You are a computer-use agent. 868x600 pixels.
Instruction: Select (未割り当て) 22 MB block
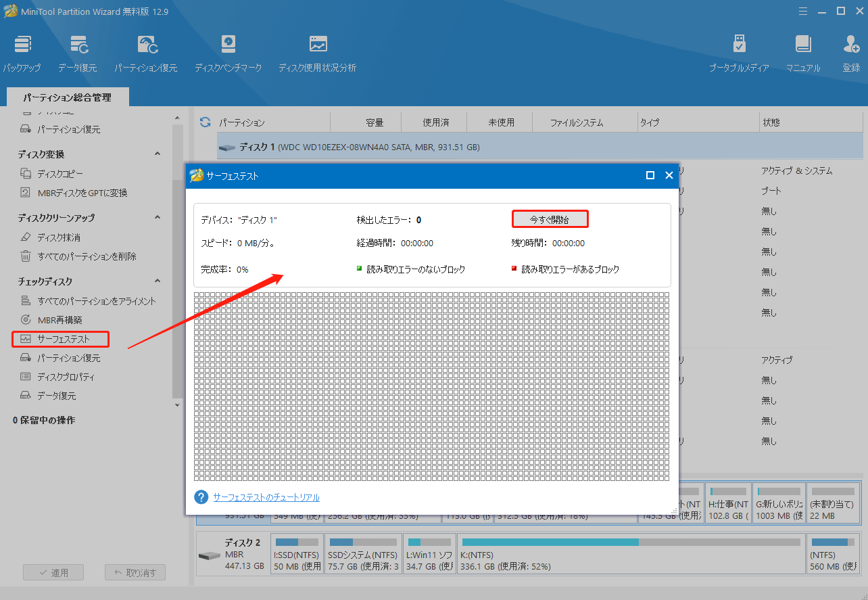pyautogui.click(x=834, y=503)
